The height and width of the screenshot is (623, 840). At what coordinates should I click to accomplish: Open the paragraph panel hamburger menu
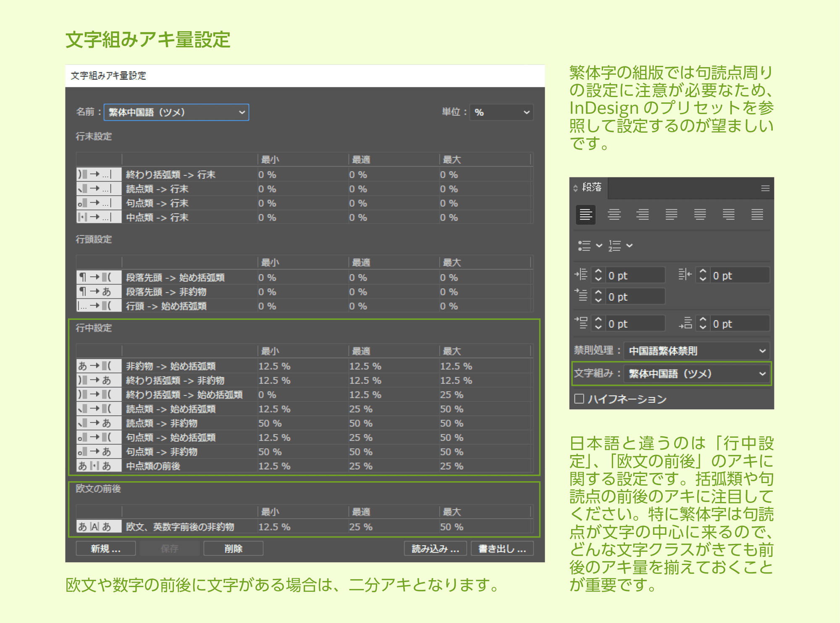(765, 188)
